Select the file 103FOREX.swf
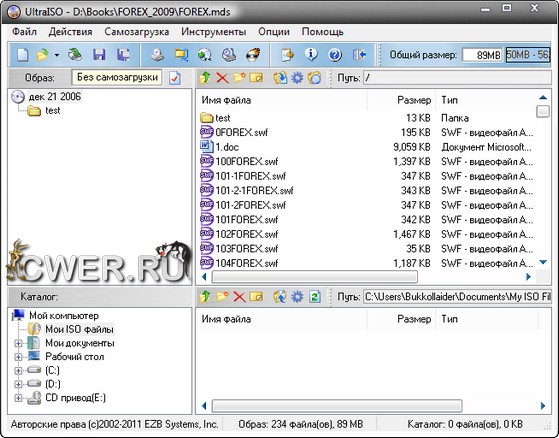 point(246,248)
